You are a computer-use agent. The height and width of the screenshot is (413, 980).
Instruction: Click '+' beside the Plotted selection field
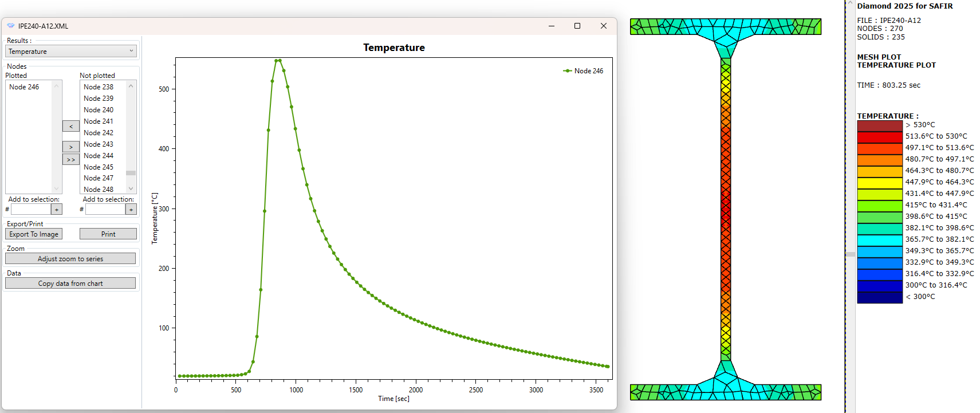point(57,210)
